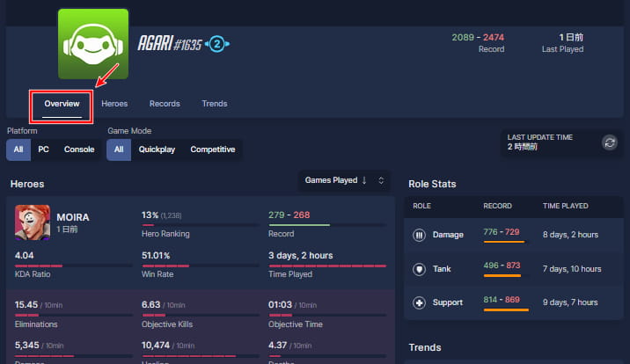630x364 pixels.
Task: Filter by Competitive game mode
Action: click(x=213, y=149)
